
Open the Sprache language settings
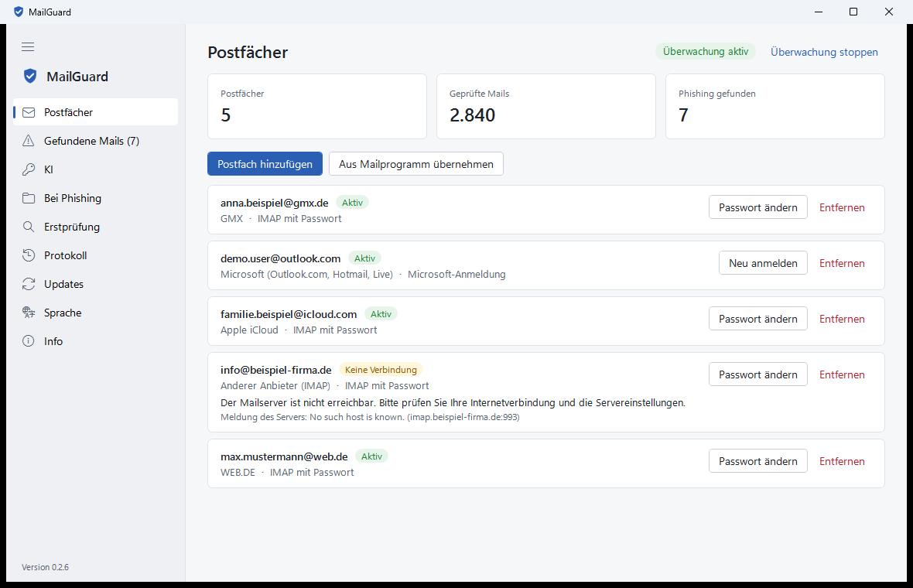coord(95,313)
